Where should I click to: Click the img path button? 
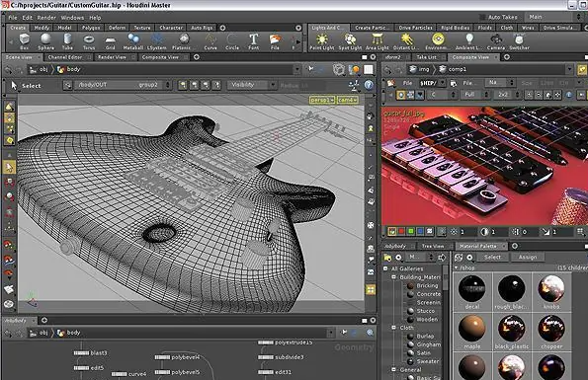(x=419, y=70)
